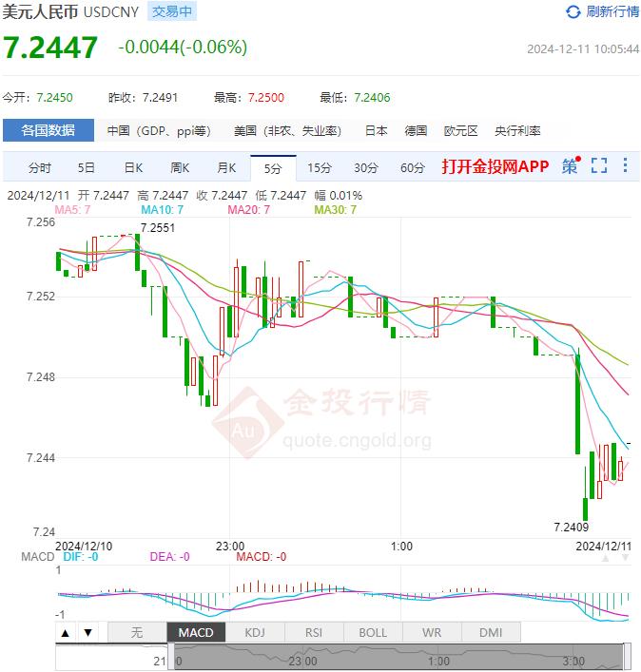Image resolution: width=641 pixels, height=672 pixels.
Task: Open 中国 (GDP、ppi等) data link
Action: click(159, 131)
